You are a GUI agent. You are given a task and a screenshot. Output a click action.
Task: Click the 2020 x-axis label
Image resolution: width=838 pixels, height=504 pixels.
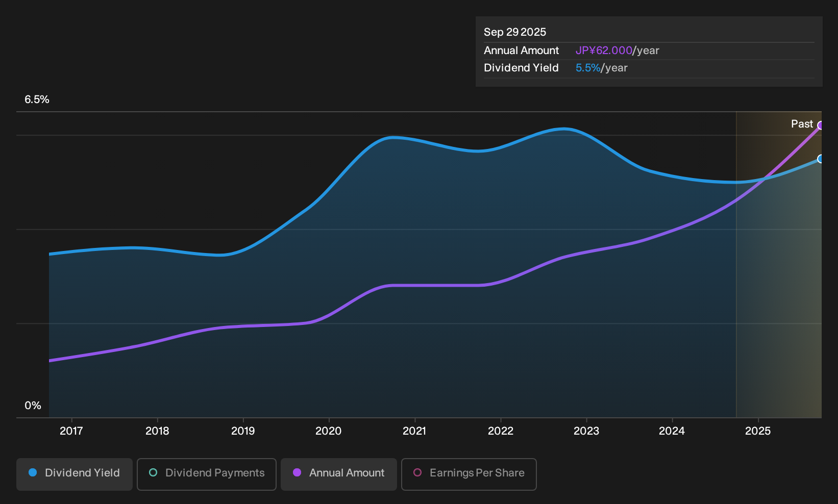[329, 431]
